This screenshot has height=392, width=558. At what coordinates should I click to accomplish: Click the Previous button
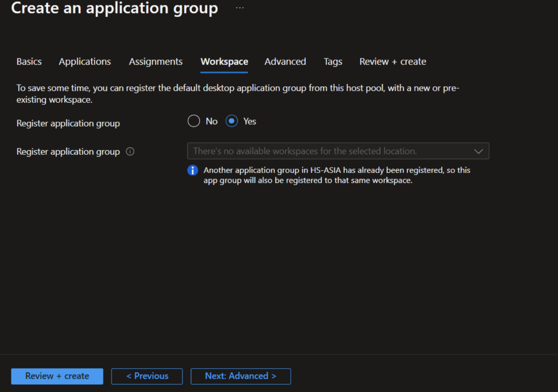click(147, 376)
